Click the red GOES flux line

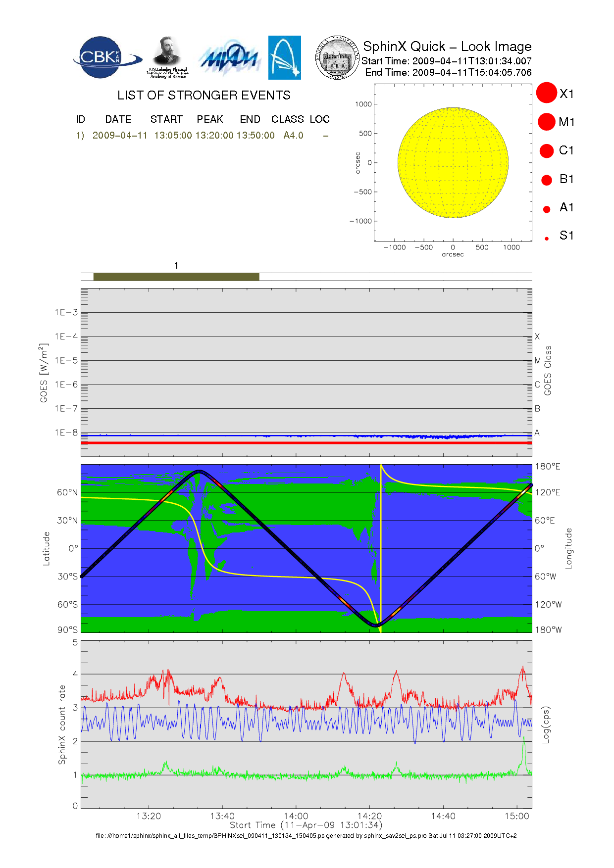pos(306,442)
